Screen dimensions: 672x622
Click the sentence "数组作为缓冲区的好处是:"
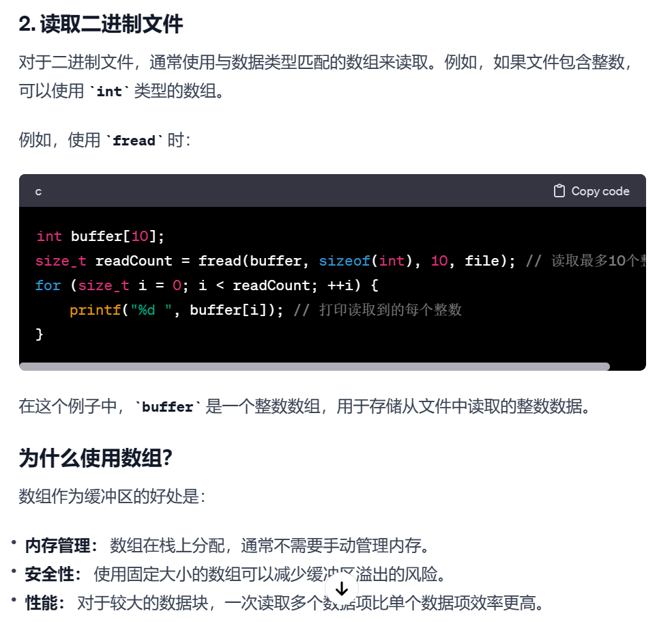[x=113, y=496]
